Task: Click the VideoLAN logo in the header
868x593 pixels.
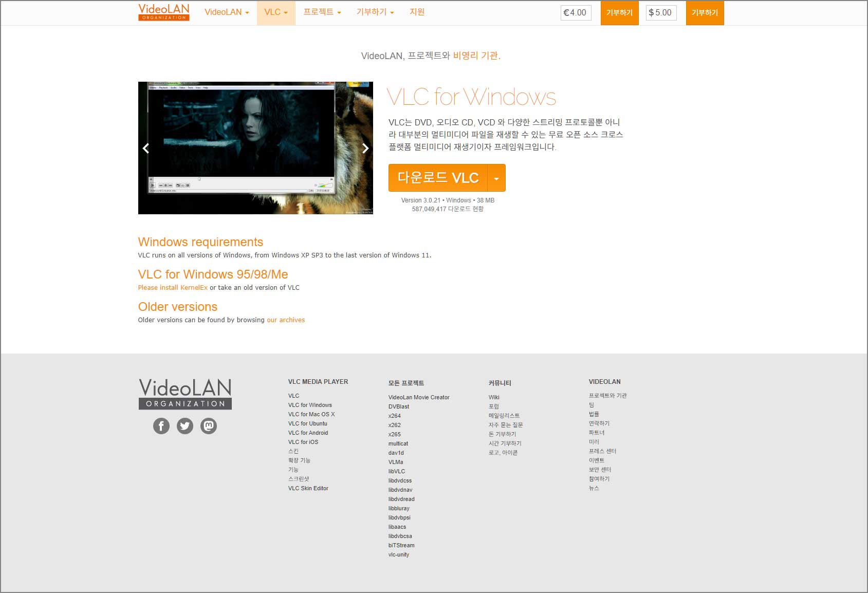Action: point(163,11)
